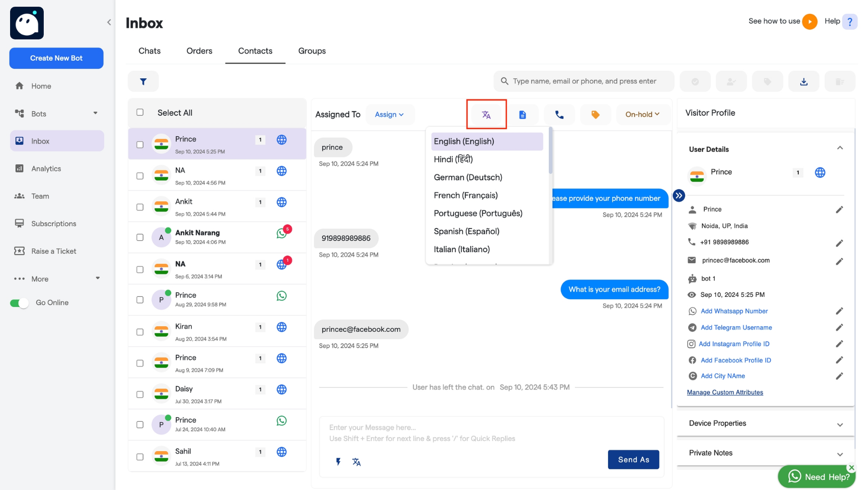868x490 pixels.
Task: Click the message text input area
Action: [492, 433]
